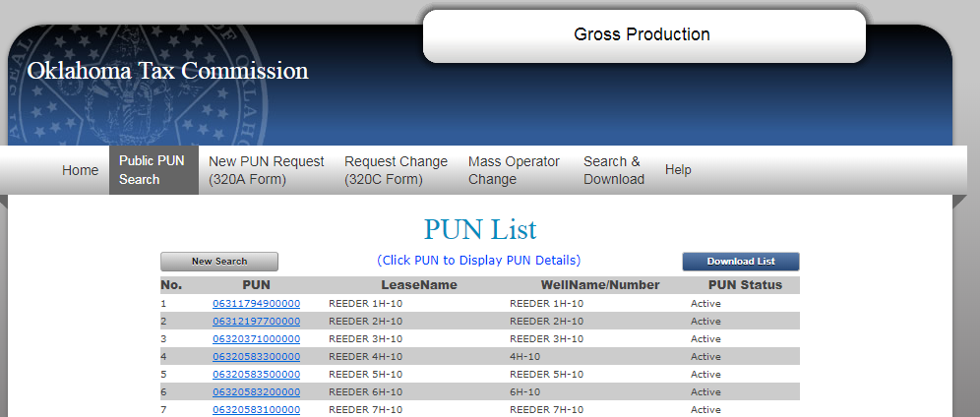Open PUN 06320583200000 details
This screenshot has width=980, height=417.
[x=256, y=392]
